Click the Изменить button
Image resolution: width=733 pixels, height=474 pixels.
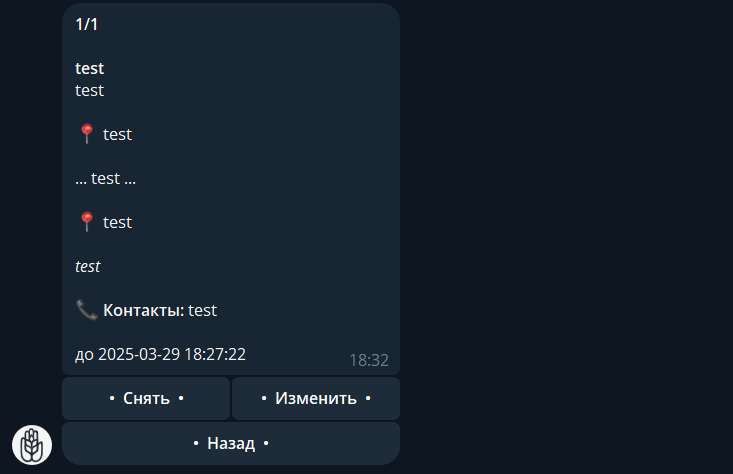click(316, 398)
